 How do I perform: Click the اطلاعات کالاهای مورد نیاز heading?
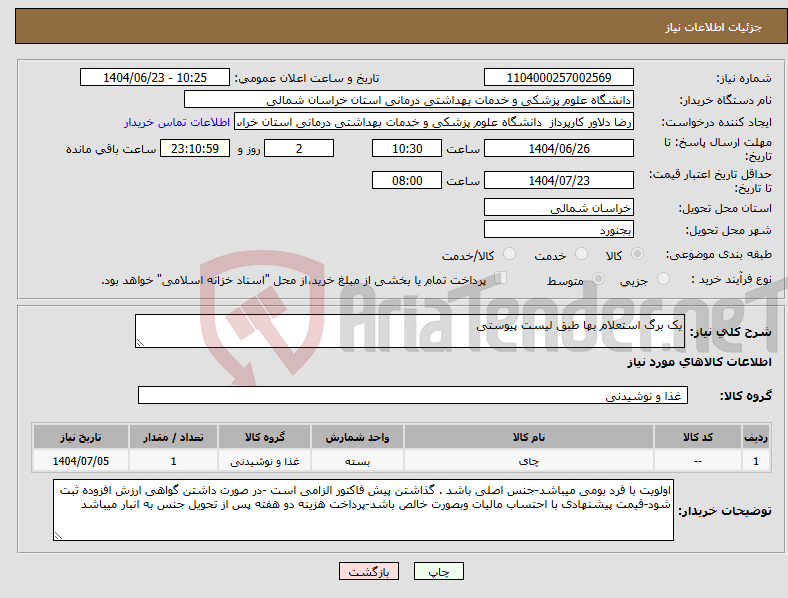point(699,362)
